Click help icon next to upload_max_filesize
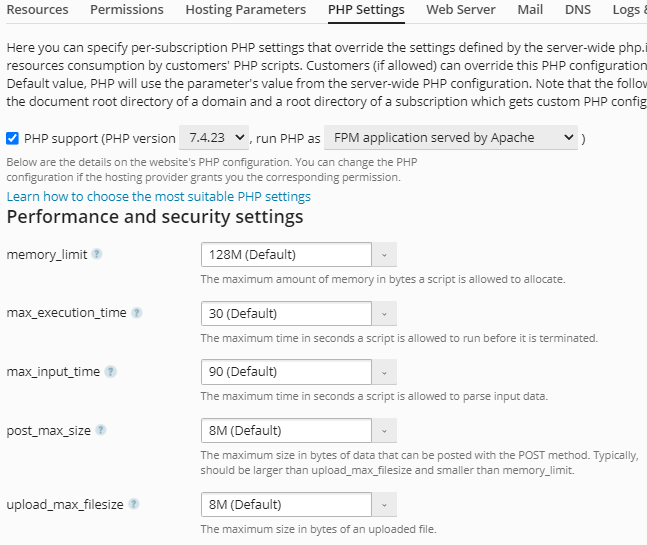 (133, 504)
